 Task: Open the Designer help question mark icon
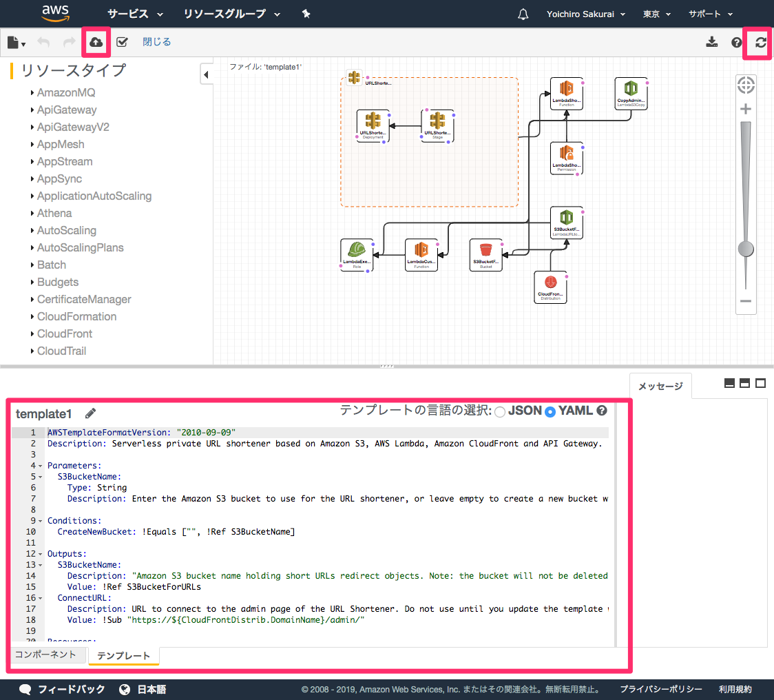coord(737,43)
